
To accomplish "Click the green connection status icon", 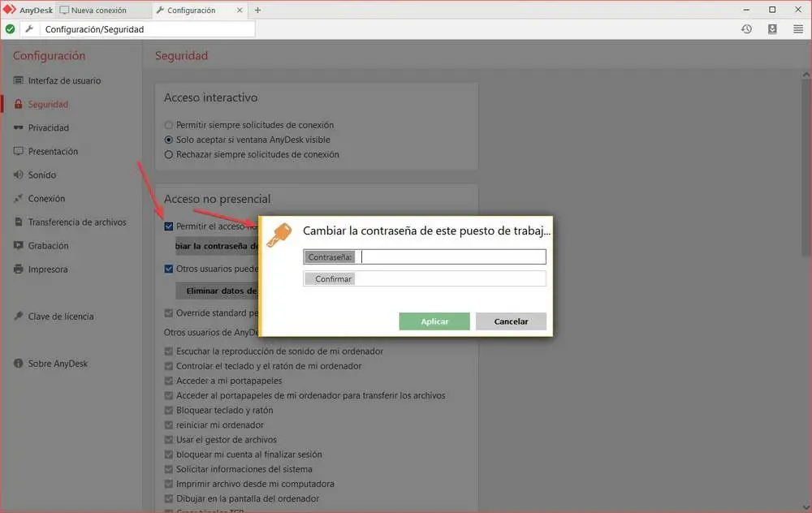I will click(x=10, y=29).
